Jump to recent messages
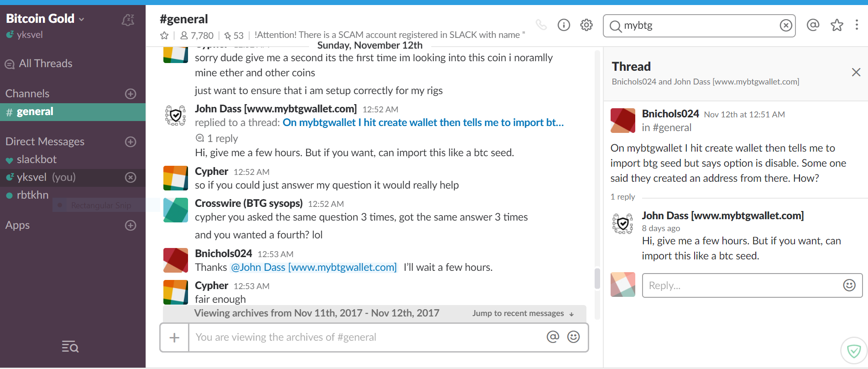 523,313
